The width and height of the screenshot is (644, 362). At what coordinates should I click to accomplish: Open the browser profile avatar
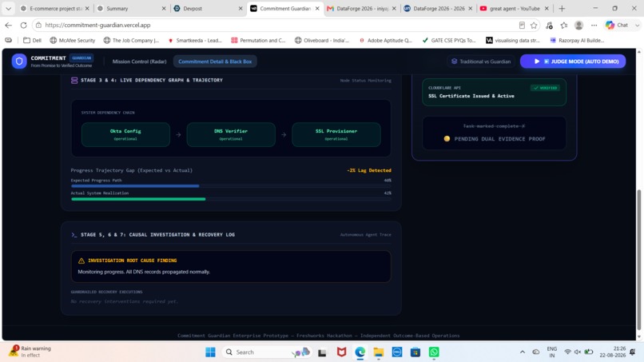click(x=578, y=25)
